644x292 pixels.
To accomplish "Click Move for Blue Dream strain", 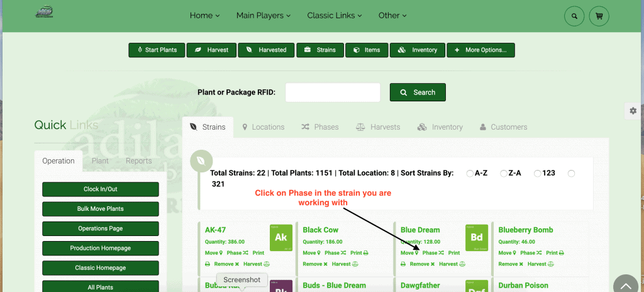I will [409, 253].
